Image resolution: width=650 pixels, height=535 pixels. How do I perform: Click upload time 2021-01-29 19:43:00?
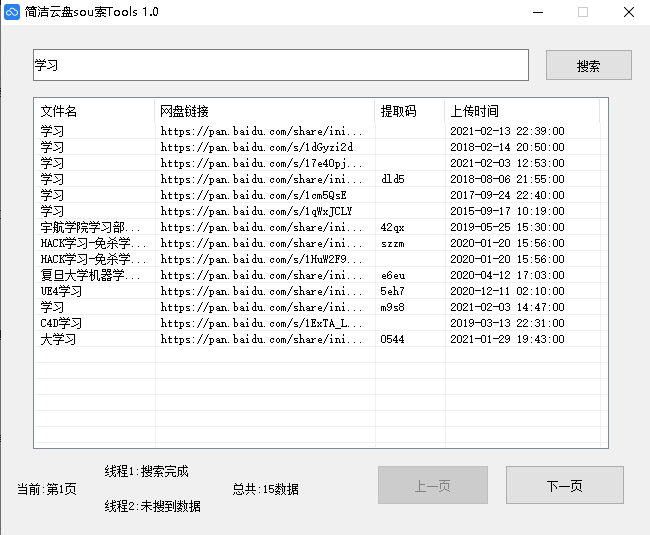coord(507,339)
